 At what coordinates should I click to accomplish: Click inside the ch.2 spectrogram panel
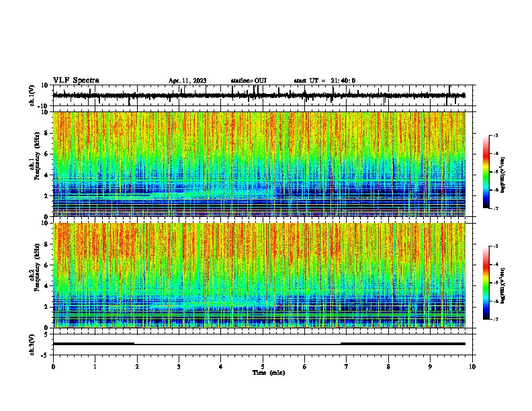click(x=259, y=275)
